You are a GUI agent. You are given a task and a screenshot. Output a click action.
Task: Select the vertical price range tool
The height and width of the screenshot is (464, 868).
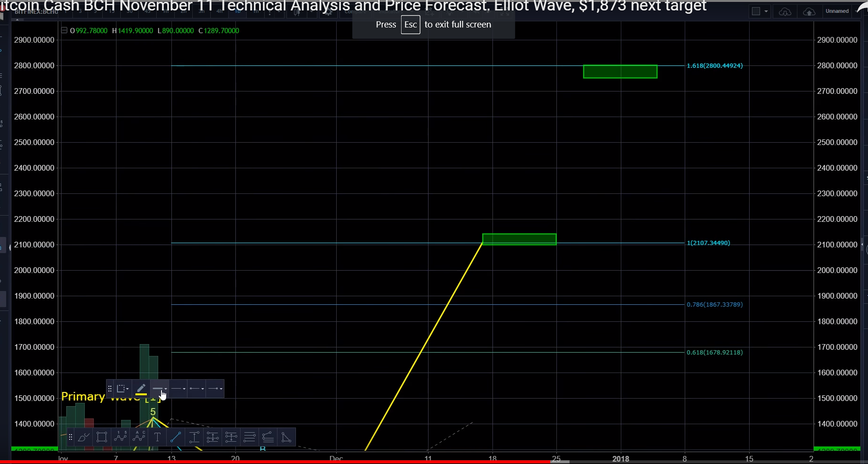tap(194, 437)
